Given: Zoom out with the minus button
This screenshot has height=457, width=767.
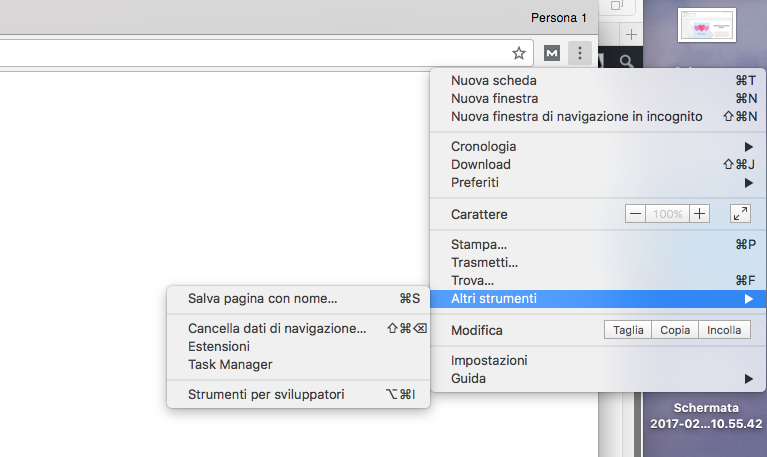Looking at the screenshot, I should click(x=635, y=213).
